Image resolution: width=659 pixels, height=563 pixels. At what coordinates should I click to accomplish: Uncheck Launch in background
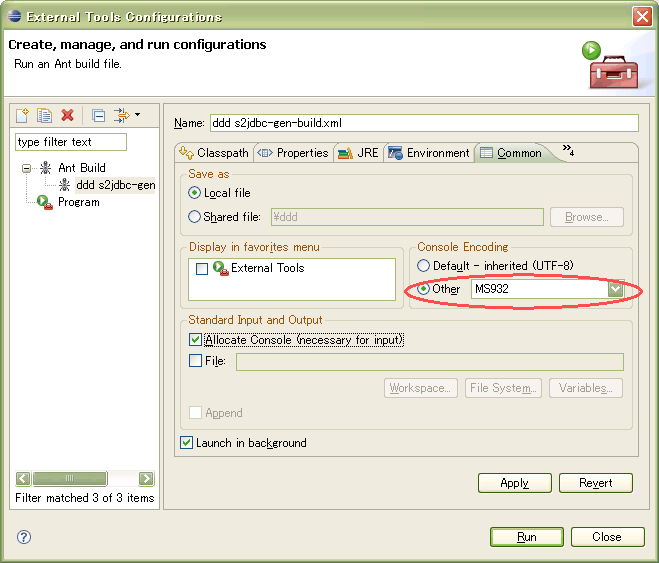click(x=187, y=443)
